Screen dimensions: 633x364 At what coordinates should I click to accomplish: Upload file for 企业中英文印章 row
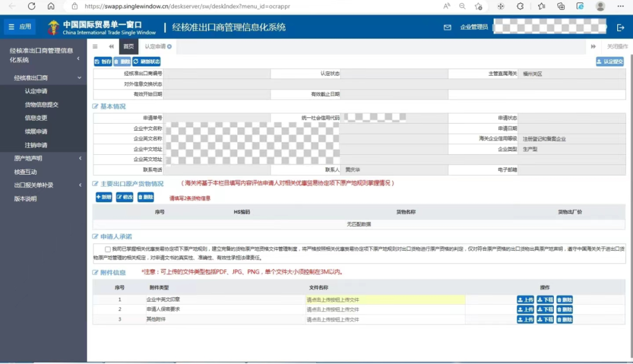pyautogui.click(x=525, y=300)
